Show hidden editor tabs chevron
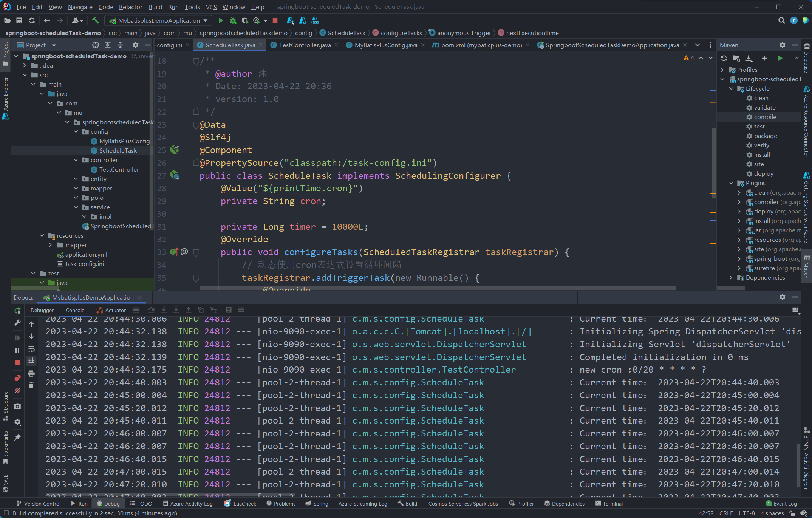 pos(698,45)
